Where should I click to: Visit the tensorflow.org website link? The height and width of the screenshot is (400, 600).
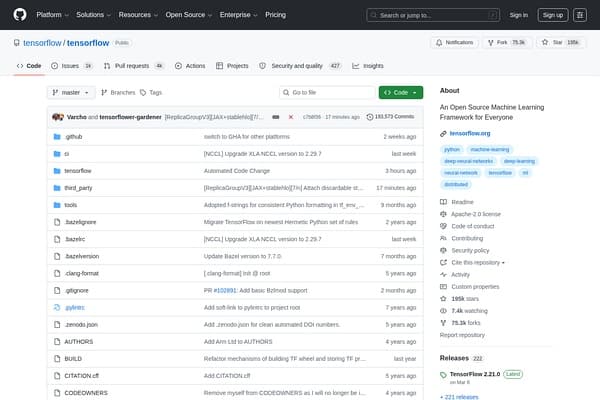(x=470, y=134)
